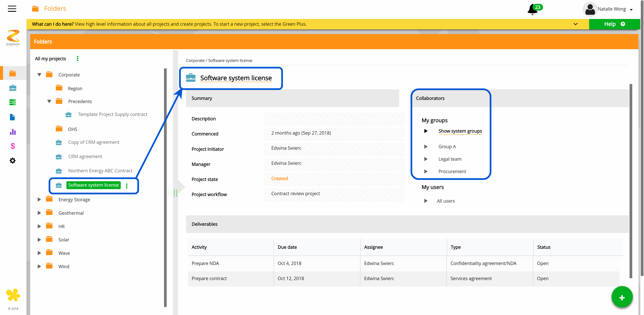Viewport: 644px width, 315px height.
Task: Open Copy of CRM agreement project
Action: (94, 142)
